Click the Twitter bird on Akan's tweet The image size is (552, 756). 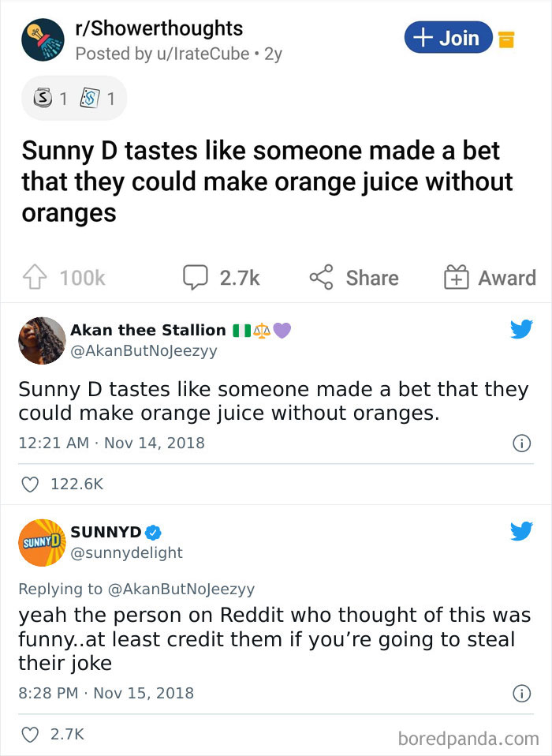tap(521, 329)
